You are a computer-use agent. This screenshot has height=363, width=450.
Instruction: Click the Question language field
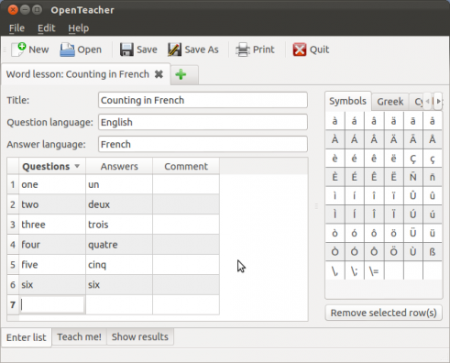(203, 122)
